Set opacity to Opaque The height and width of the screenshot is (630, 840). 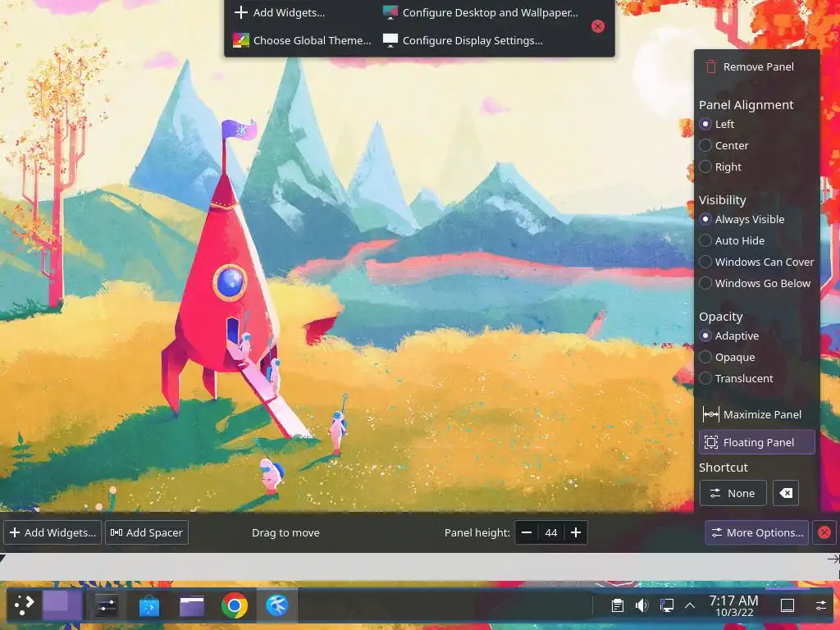(x=727, y=358)
